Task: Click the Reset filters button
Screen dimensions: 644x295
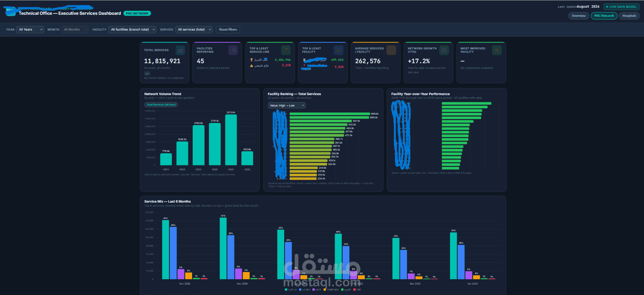Action: [228, 30]
